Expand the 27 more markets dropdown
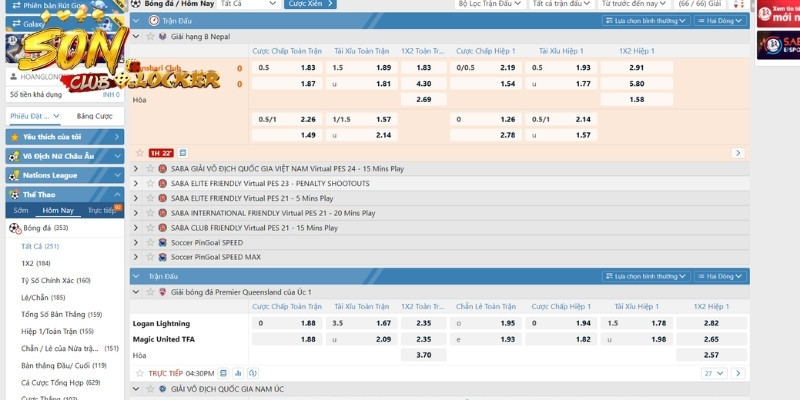The height and width of the screenshot is (400, 800). [x=713, y=373]
